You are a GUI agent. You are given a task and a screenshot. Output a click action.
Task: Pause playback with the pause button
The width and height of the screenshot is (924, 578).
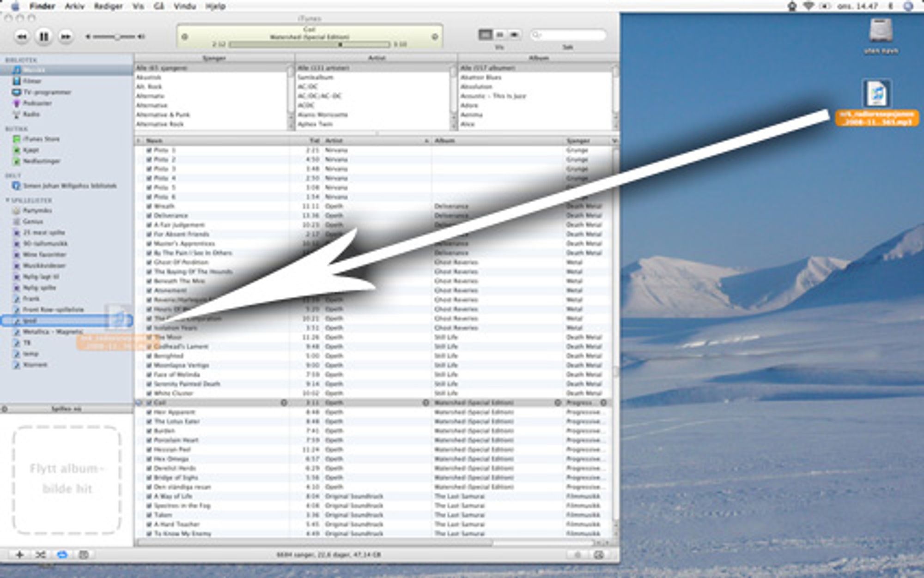tap(43, 36)
